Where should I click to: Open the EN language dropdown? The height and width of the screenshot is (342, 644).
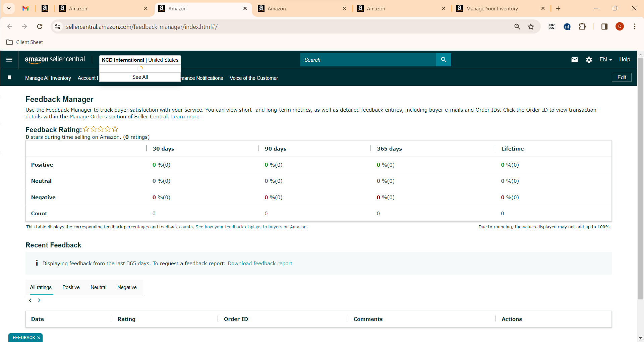click(x=606, y=60)
